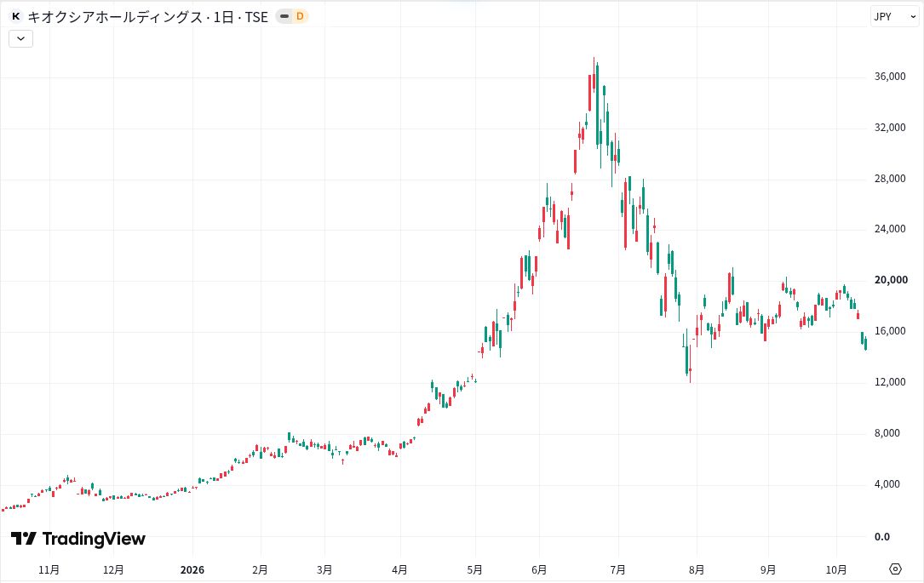Image resolution: width=924 pixels, height=583 pixels.
Task: Click the 36,000 price axis label
Action: point(890,77)
